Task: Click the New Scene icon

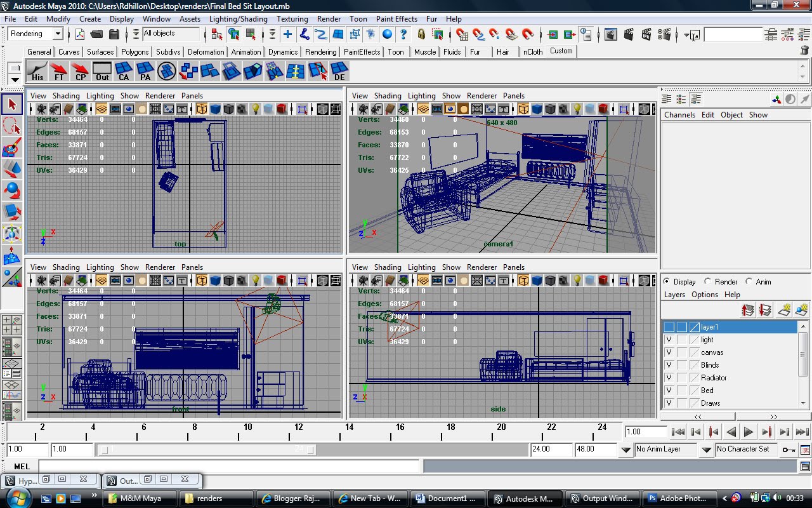Action: coord(81,34)
